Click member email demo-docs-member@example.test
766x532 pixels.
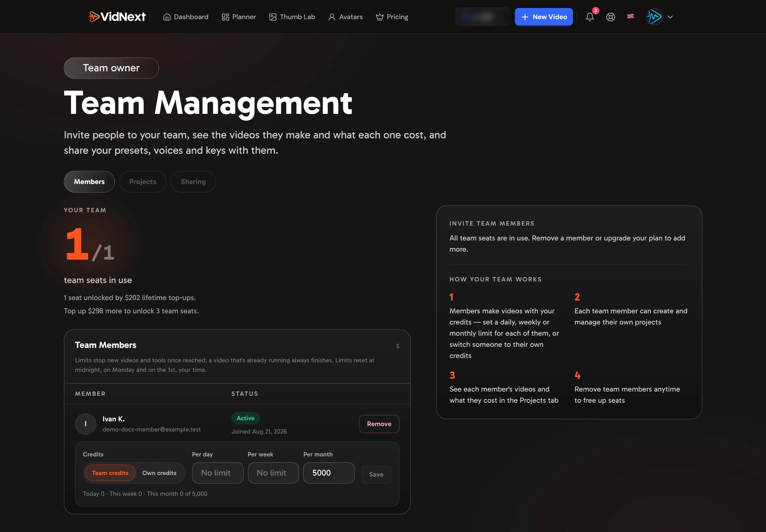[x=152, y=429]
